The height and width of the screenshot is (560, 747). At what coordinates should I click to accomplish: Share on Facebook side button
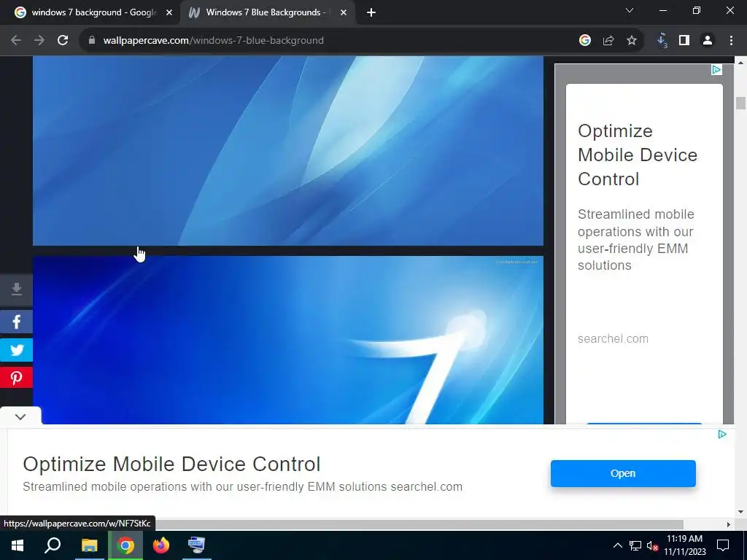(16, 322)
